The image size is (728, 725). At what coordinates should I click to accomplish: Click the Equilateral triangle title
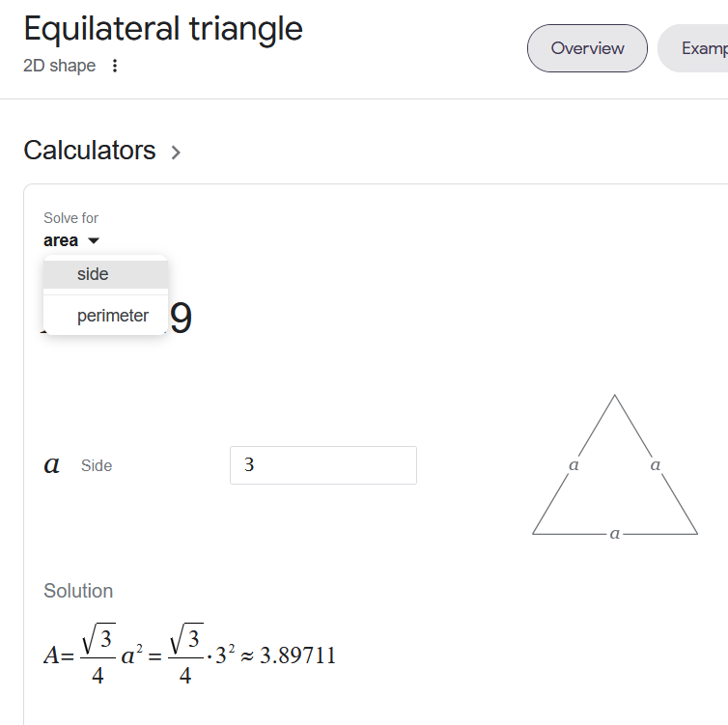tap(163, 29)
